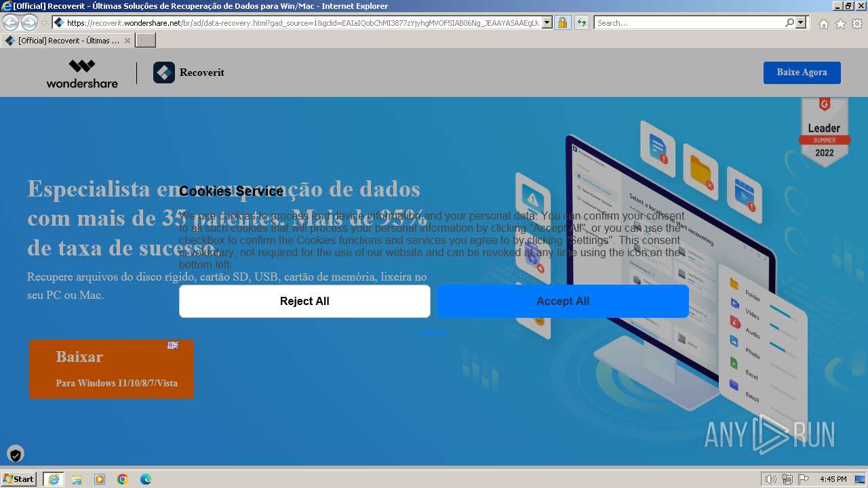Close the Recoverit browser tab
Viewport: 868px width, 488px height.
tap(127, 41)
